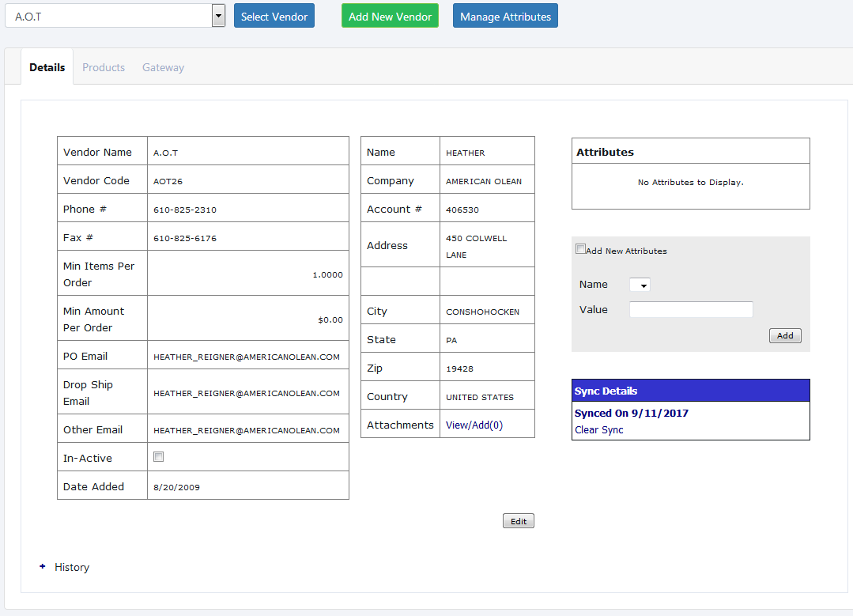
Task: Open Manage Attributes
Action: click(x=505, y=16)
